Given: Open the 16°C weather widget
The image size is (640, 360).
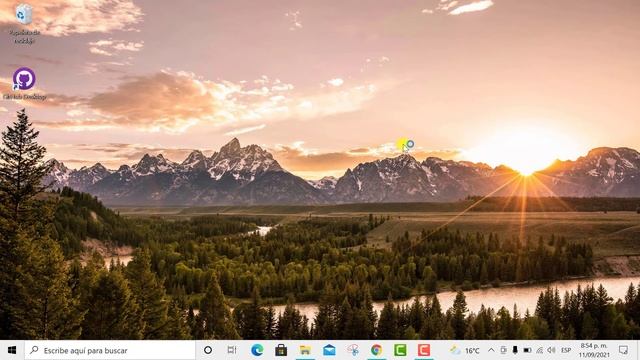Looking at the screenshot, I should (464, 351).
